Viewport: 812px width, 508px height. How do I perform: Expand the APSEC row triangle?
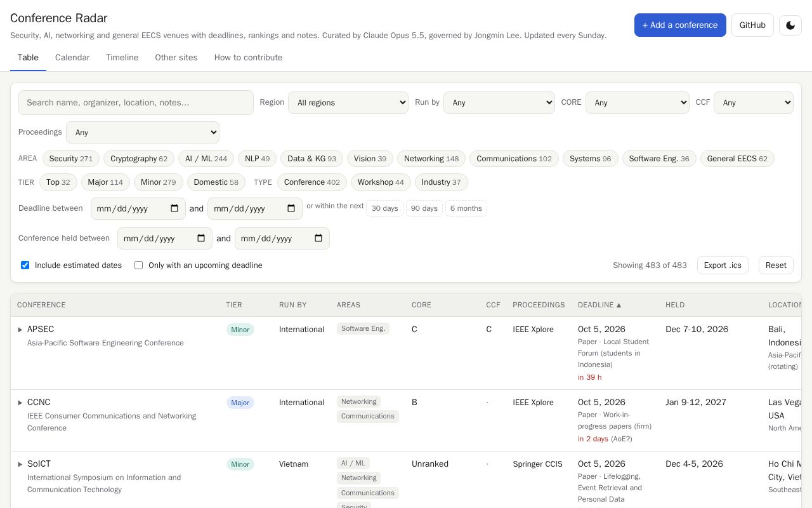coord(20,330)
